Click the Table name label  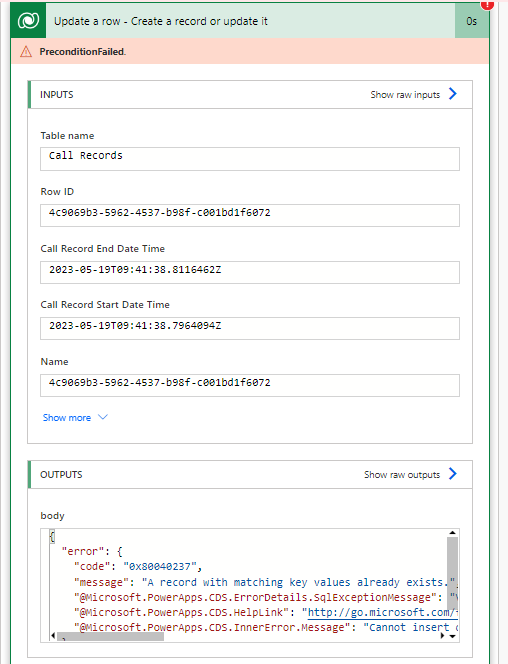67,136
